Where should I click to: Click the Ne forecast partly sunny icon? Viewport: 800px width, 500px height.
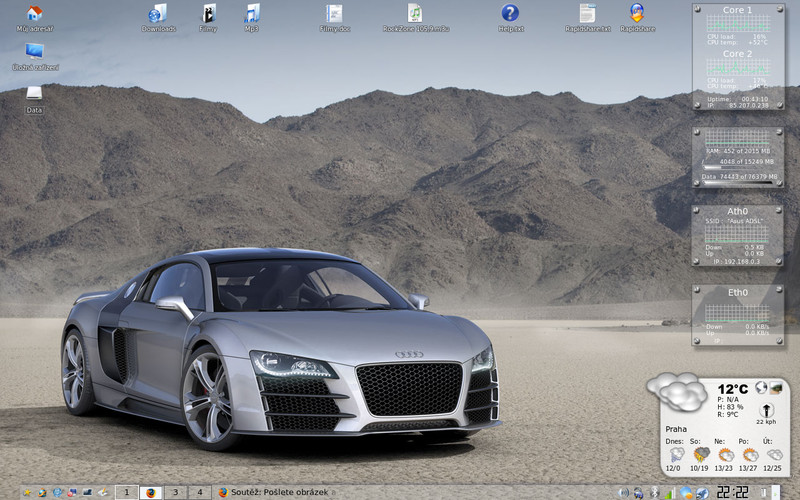[x=726, y=454]
